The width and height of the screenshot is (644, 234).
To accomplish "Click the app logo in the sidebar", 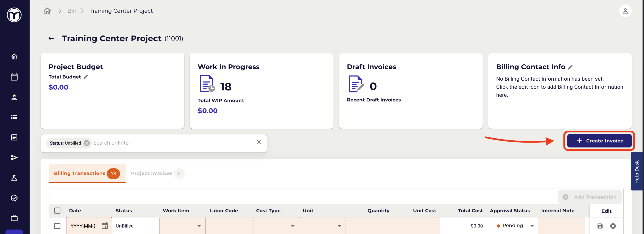I will (14, 15).
